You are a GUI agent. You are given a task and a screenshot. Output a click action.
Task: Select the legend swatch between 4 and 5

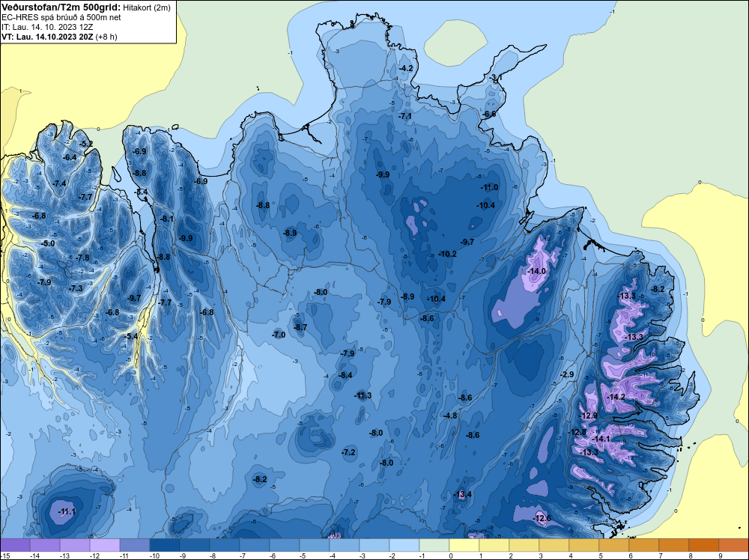pos(584,545)
